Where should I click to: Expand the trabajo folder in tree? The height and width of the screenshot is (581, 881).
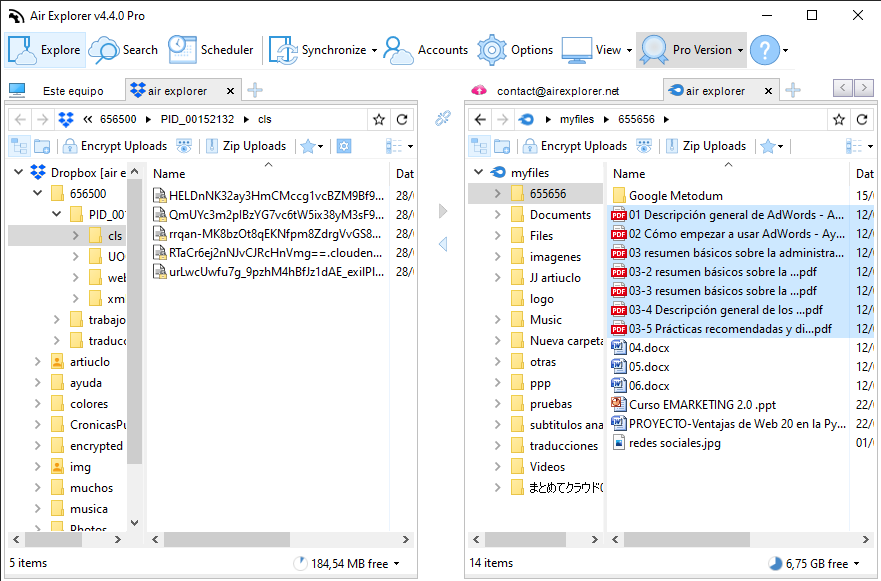coord(56,320)
